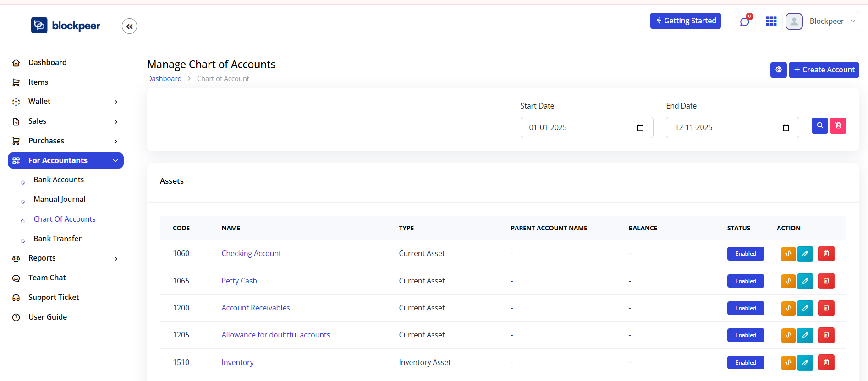Edit the Petty Cash account

pos(805,281)
